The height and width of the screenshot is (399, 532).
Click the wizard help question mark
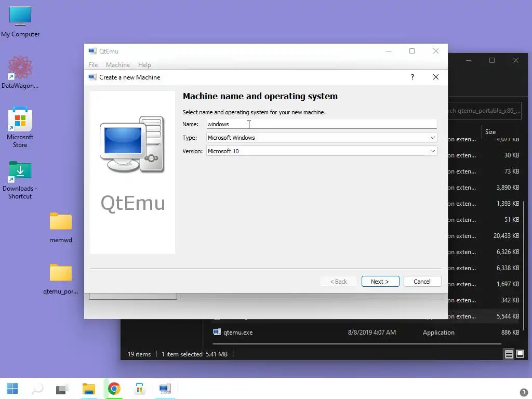[412, 77]
